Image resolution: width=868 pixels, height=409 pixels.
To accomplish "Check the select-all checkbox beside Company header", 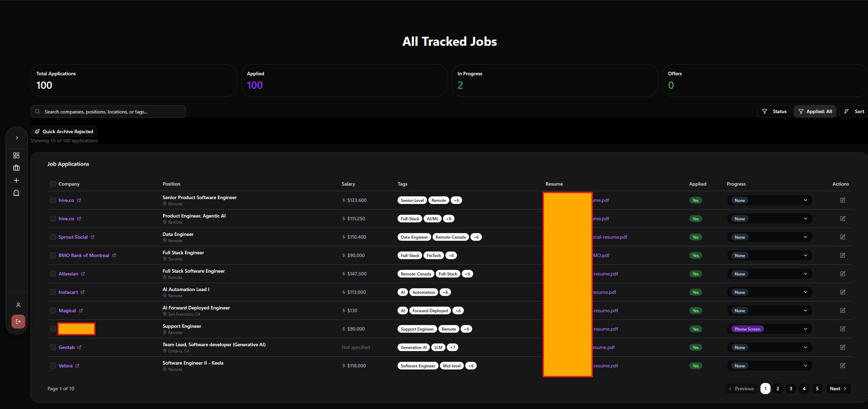I will click(53, 184).
